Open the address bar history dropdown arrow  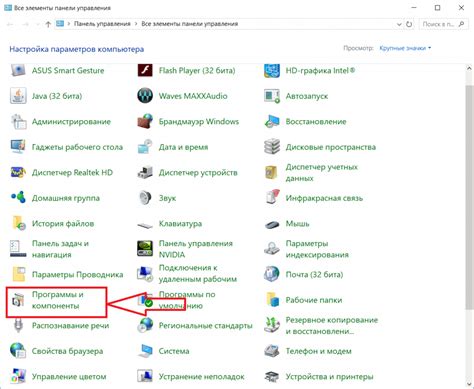(x=399, y=24)
